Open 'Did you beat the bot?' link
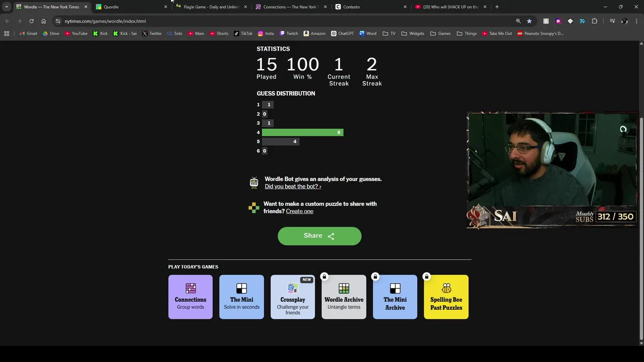Image resolution: width=644 pixels, height=362 pixels. (x=293, y=187)
